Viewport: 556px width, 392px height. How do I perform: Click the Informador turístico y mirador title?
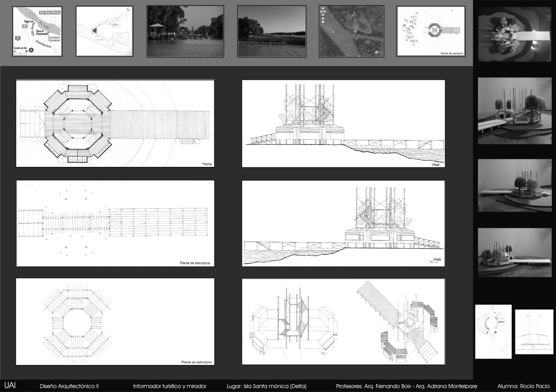(169, 386)
